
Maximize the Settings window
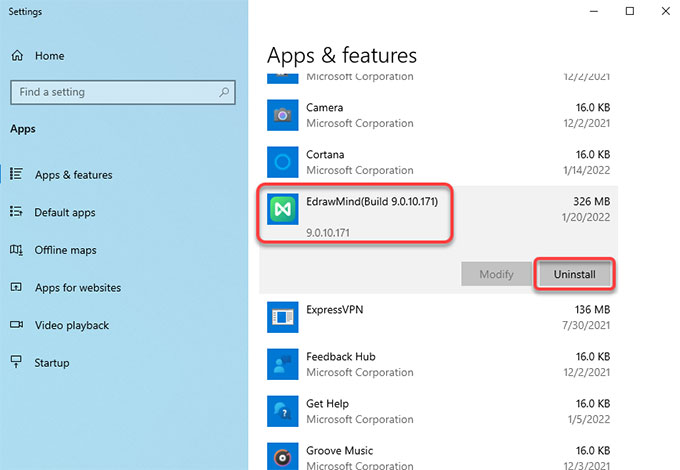630,11
